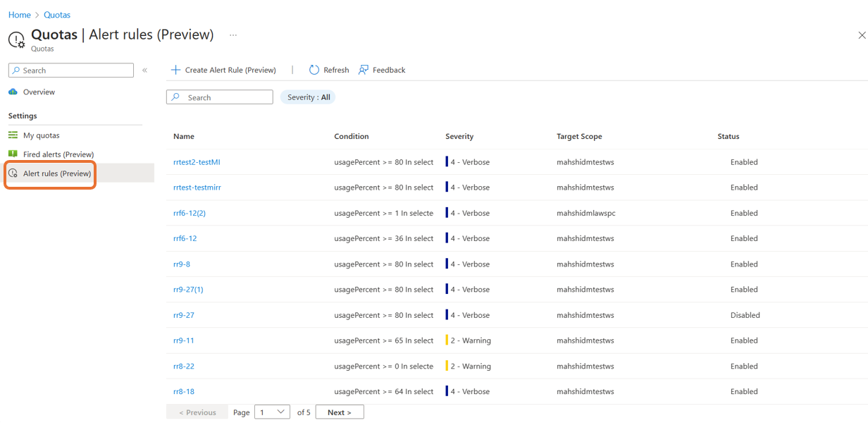Open the Fired alerts (Preview) icon
This screenshot has width=868, height=430.
(13, 154)
